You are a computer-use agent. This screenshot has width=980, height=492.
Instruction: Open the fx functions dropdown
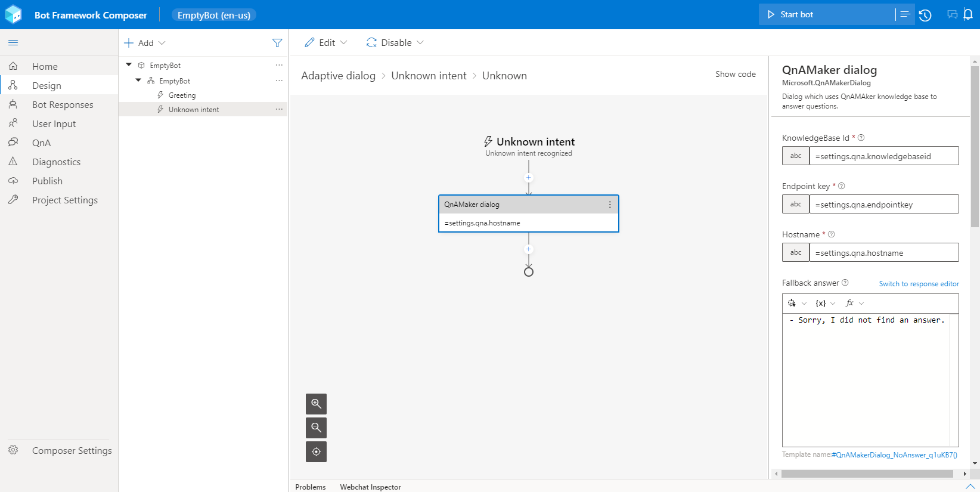(855, 303)
